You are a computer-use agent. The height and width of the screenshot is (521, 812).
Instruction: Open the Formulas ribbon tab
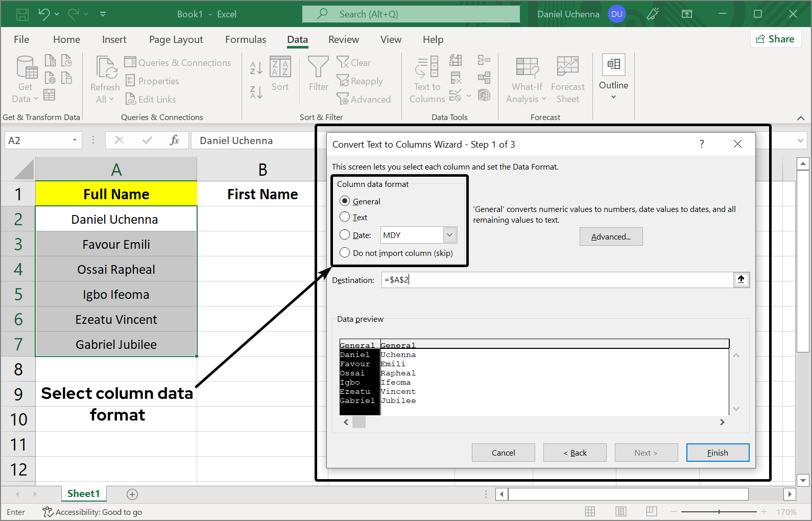coord(245,39)
